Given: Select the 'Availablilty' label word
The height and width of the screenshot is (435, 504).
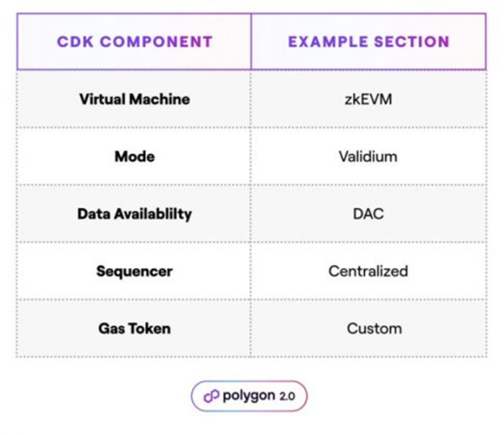Looking at the screenshot, I should pos(152,215).
